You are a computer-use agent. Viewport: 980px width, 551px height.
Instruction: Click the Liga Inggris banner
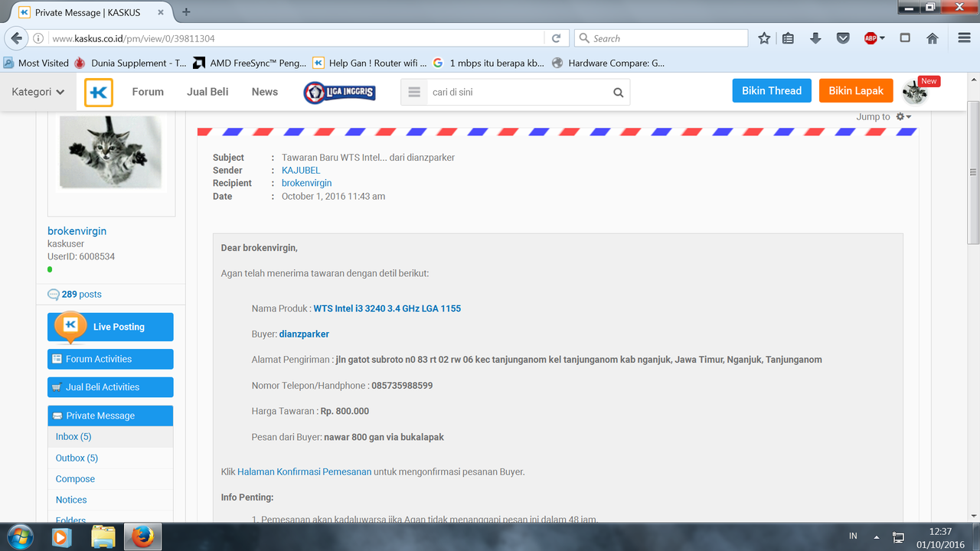click(x=338, y=92)
